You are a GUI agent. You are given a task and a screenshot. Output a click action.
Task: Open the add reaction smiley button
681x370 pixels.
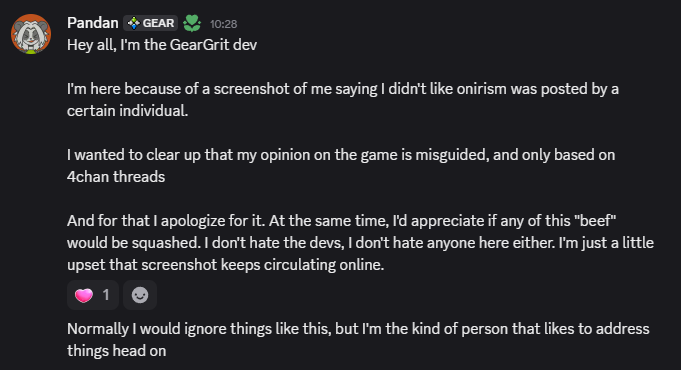point(140,295)
